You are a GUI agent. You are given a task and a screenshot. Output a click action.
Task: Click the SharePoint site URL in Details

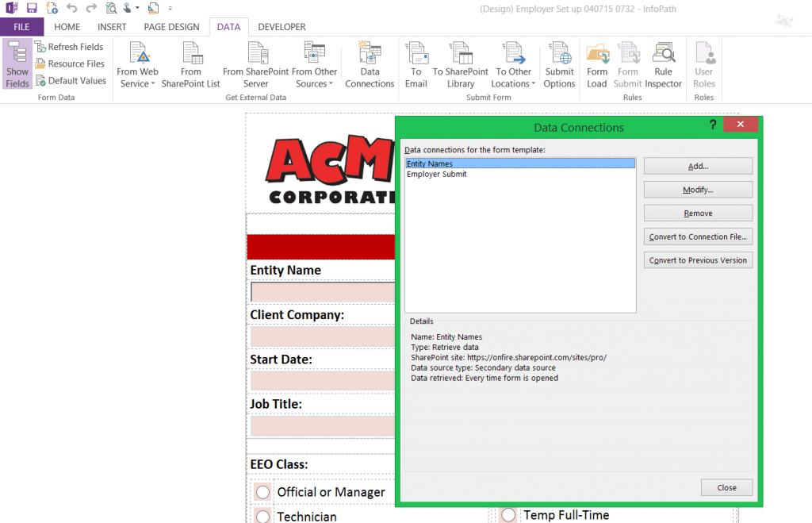point(537,358)
